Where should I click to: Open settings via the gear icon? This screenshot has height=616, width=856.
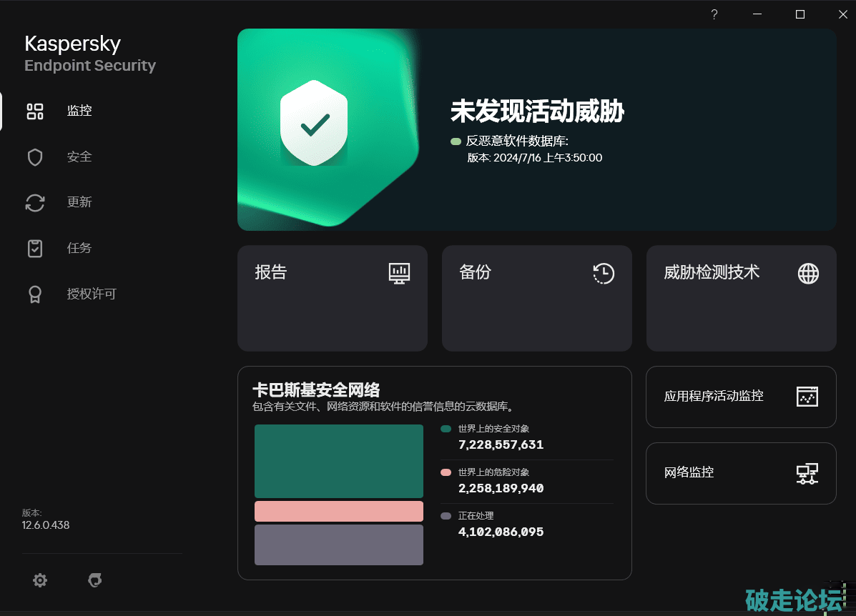(40, 581)
